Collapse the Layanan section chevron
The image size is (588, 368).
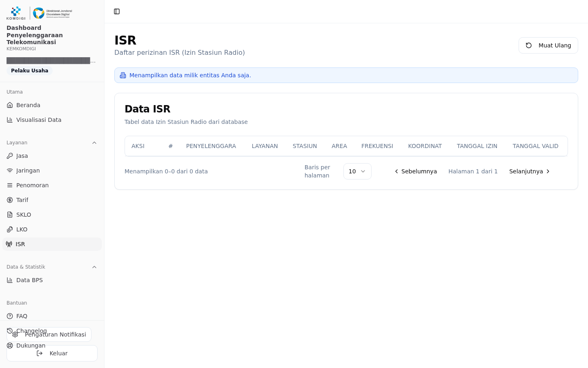click(94, 143)
